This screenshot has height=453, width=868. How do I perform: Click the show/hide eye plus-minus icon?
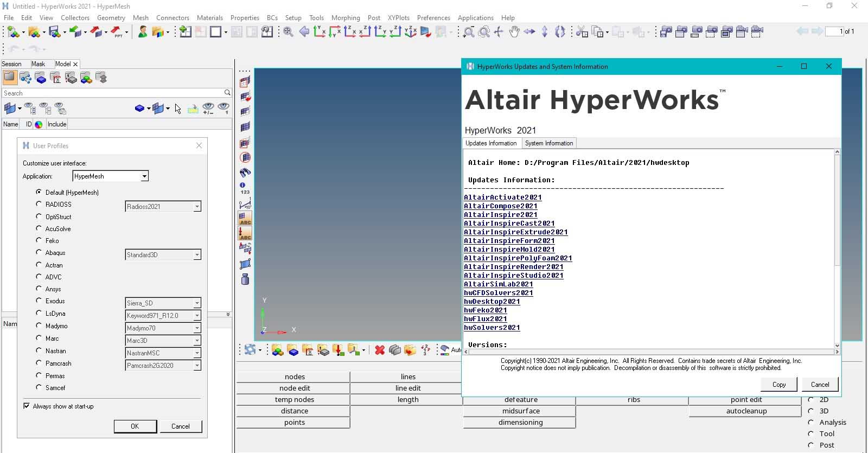pos(208,109)
